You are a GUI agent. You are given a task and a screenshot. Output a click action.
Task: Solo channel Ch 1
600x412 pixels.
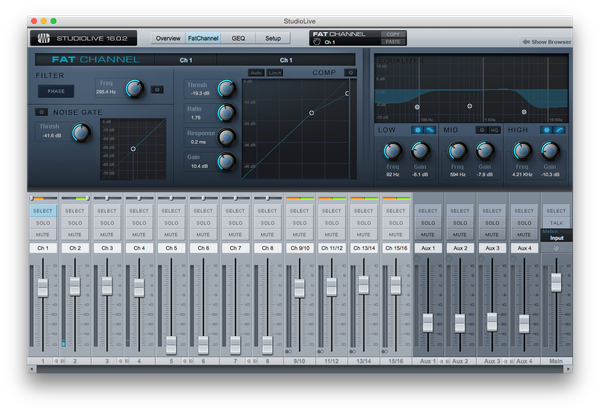coord(43,223)
